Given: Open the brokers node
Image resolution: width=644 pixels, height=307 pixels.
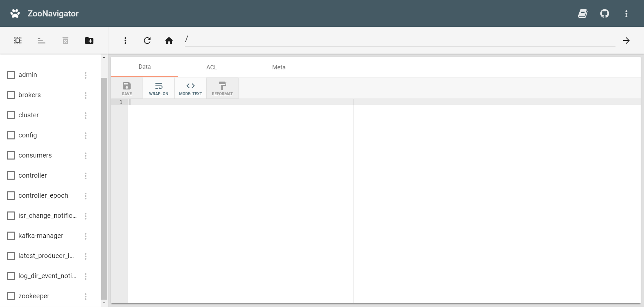Looking at the screenshot, I should point(30,95).
